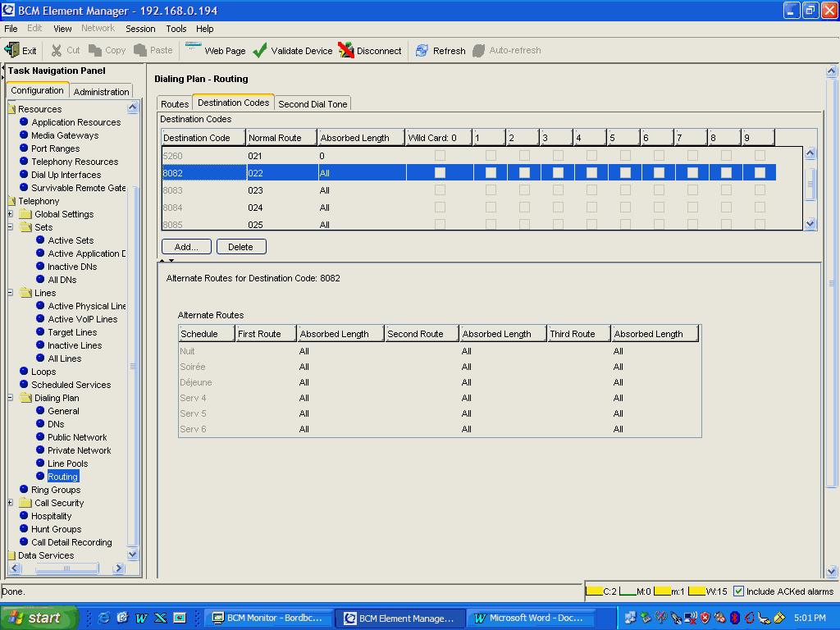Toggle wildcard 5 checkbox for code 8082
Screen dimensions: 840x630
[x=625, y=172]
